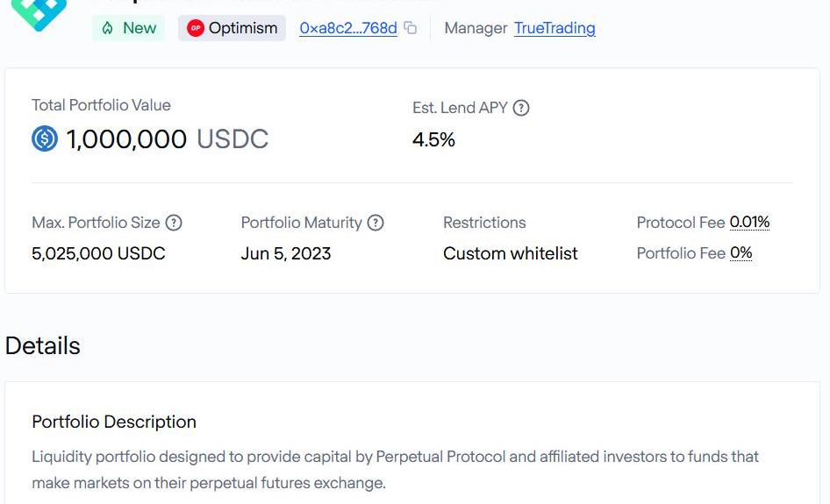Screen dimensions: 830x504
Task: Click the Details section heading
Action: click(43, 345)
